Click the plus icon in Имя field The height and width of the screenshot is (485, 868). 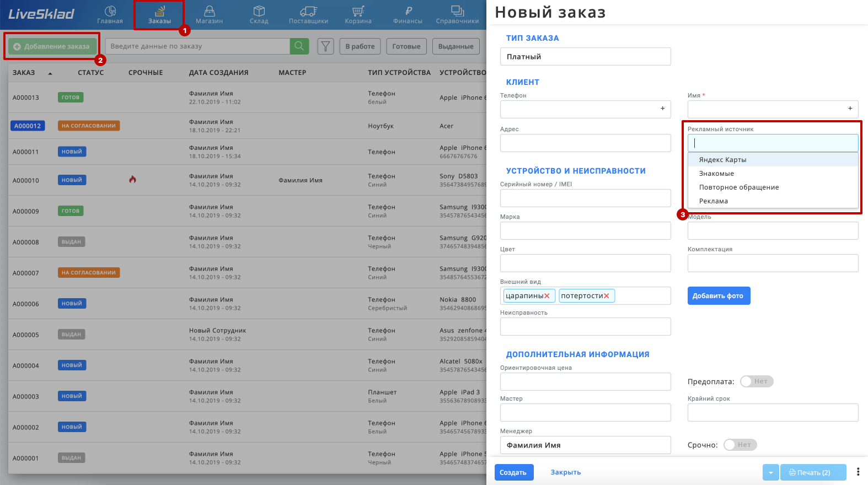850,109
